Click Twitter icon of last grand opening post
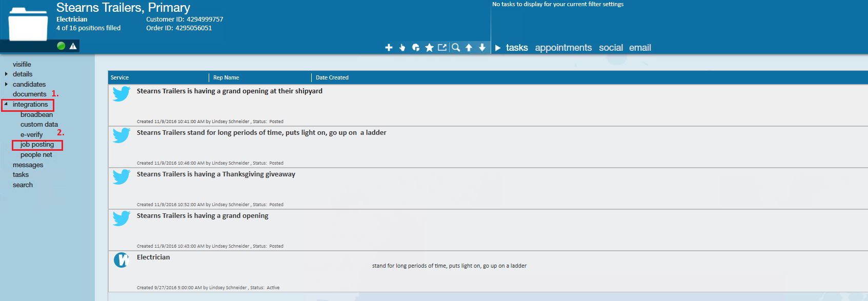Image resolution: width=868 pixels, height=301 pixels. coord(122,218)
